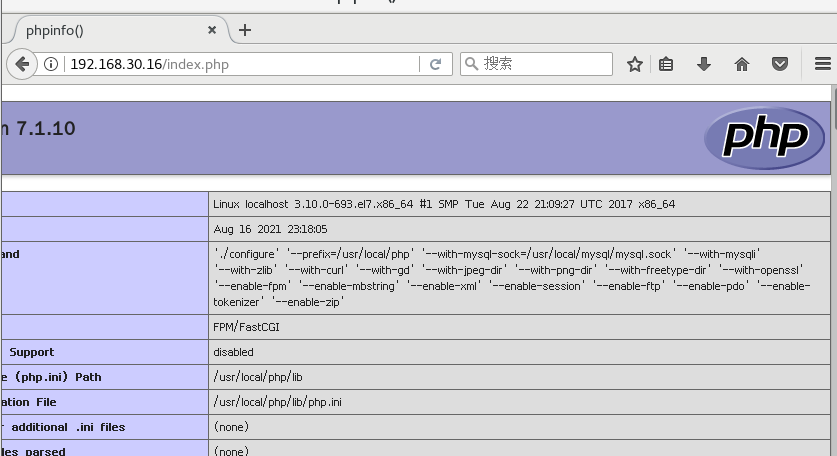
Task: Open the downloads arrow icon
Action: click(704, 64)
